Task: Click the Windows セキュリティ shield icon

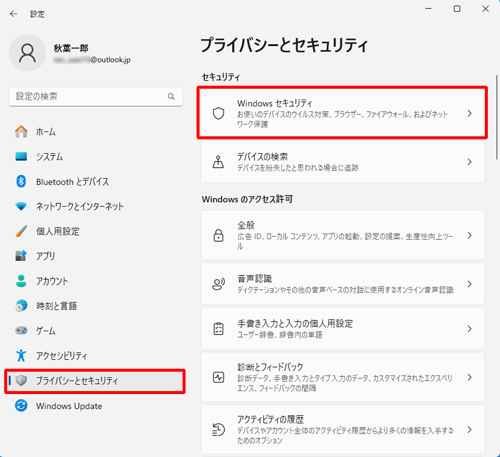Action: coord(218,113)
